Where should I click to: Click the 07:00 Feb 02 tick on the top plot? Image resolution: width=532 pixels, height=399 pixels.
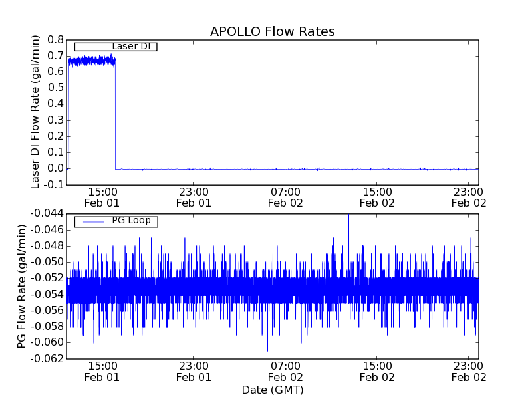point(285,197)
